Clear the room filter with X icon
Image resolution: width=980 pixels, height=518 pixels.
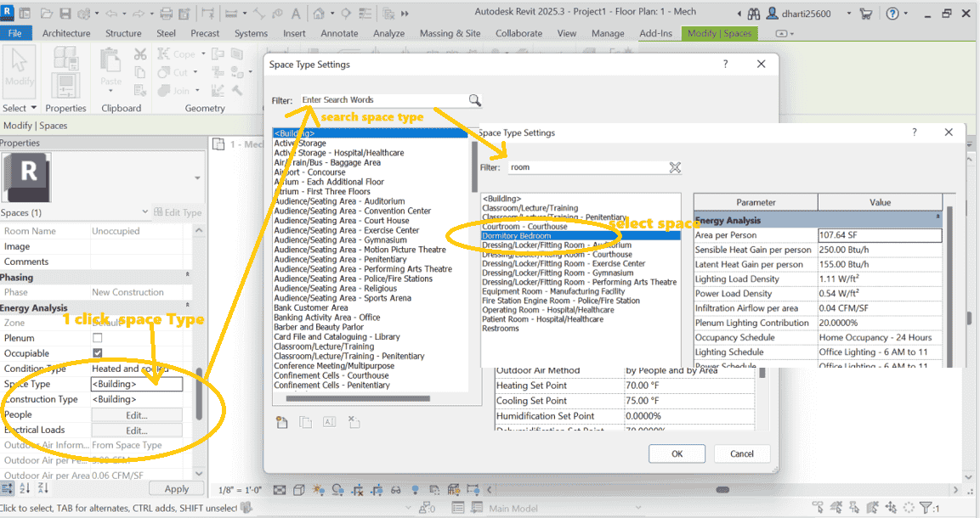tap(675, 167)
